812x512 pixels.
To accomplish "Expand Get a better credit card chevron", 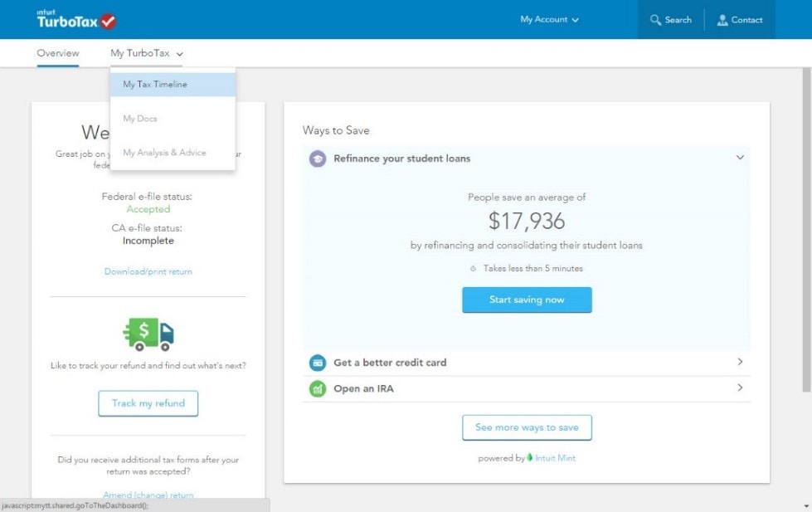I will (x=740, y=362).
